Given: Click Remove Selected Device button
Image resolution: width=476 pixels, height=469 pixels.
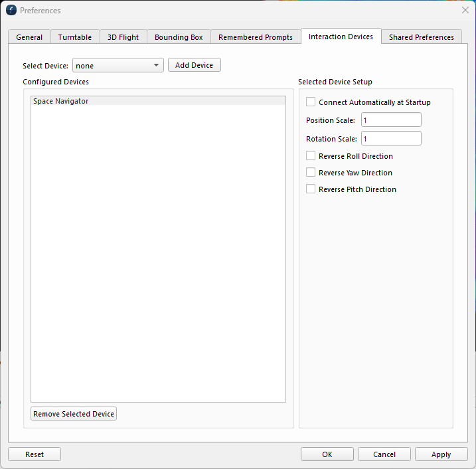Looking at the screenshot, I should tap(74, 414).
